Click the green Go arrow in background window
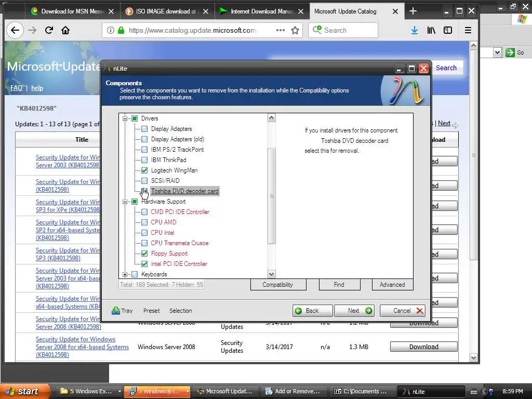The image size is (532, 399). click(x=510, y=52)
